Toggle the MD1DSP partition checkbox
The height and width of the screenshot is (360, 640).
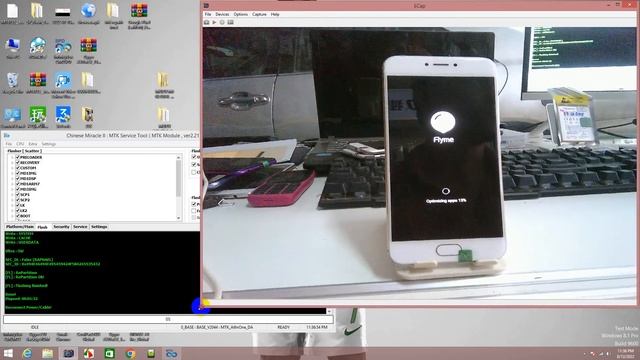18,178
